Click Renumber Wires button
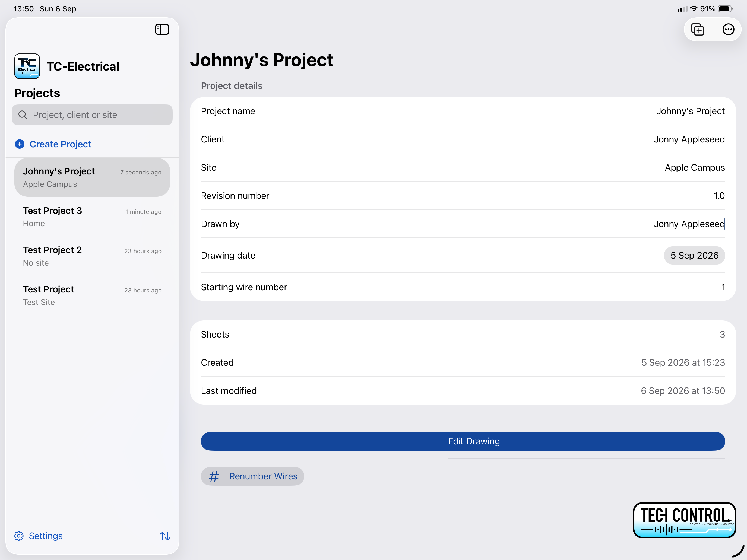The height and width of the screenshot is (560, 747). [x=252, y=476]
